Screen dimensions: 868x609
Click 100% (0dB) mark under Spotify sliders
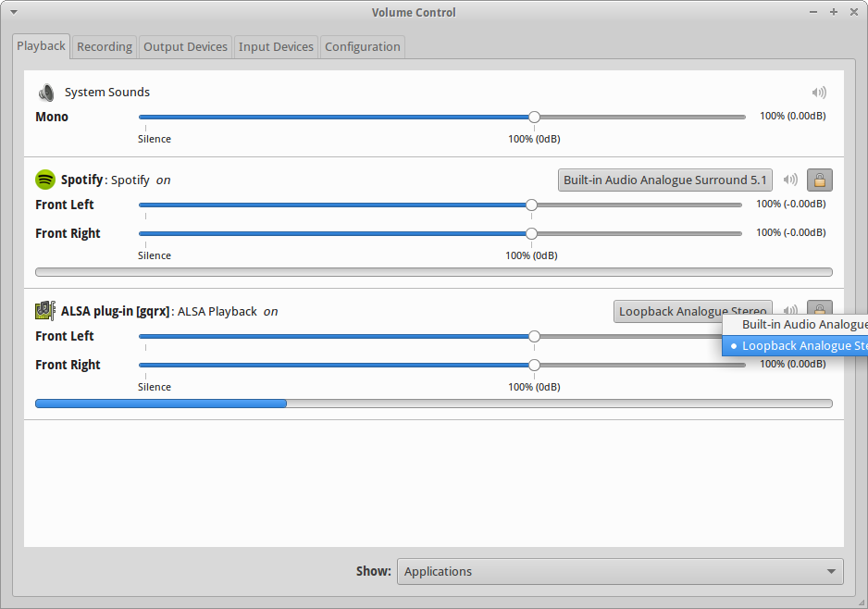click(531, 255)
